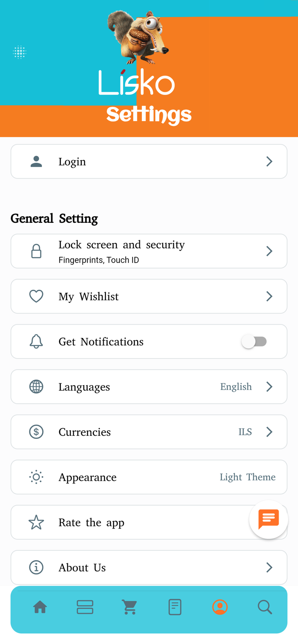Go to Home from bottom bar

[40, 607]
